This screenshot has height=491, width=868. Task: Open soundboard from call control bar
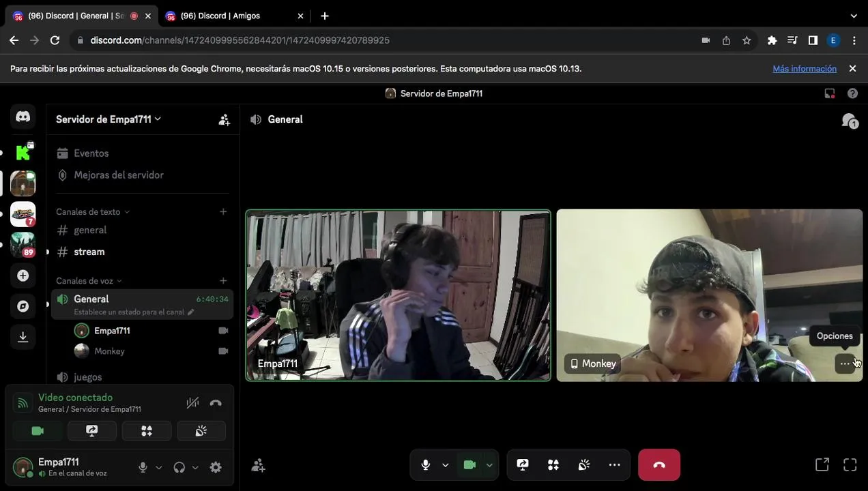pyautogui.click(x=584, y=465)
